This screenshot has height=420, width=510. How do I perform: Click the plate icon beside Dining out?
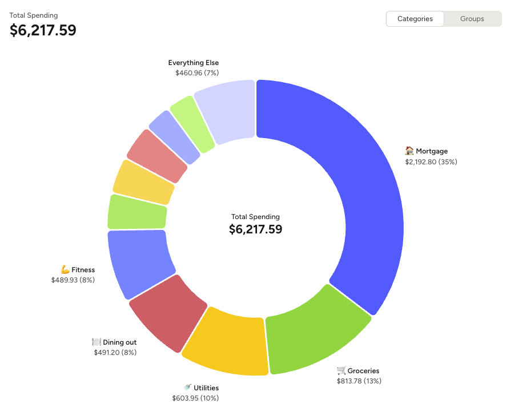(95, 342)
